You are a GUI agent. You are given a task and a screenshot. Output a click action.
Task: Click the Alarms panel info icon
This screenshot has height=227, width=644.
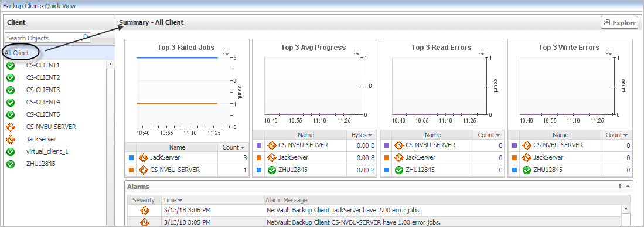point(620,187)
